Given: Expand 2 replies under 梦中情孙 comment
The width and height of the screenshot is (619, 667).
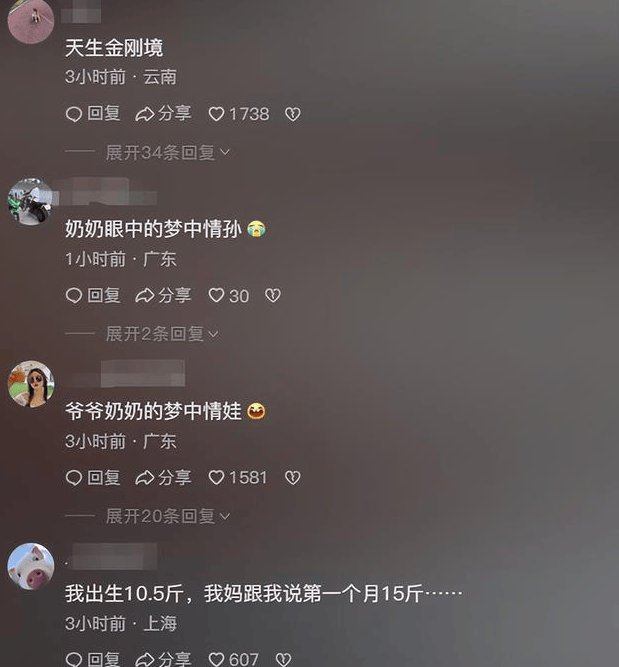Looking at the screenshot, I should 163,334.
